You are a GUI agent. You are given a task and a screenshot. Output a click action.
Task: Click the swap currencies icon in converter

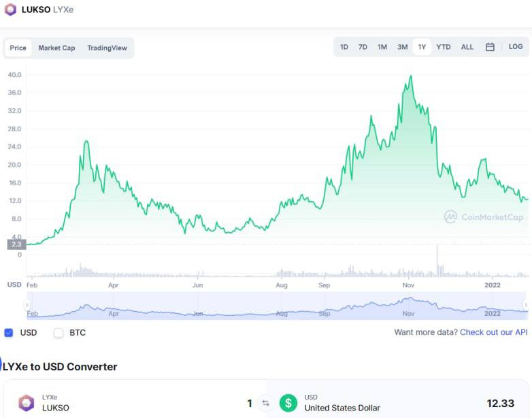[266, 403]
